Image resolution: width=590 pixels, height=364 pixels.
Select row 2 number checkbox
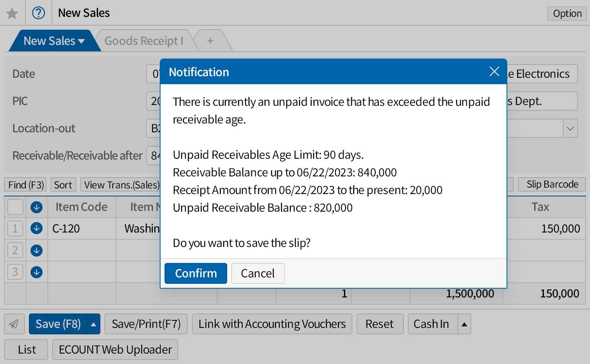tap(15, 251)
